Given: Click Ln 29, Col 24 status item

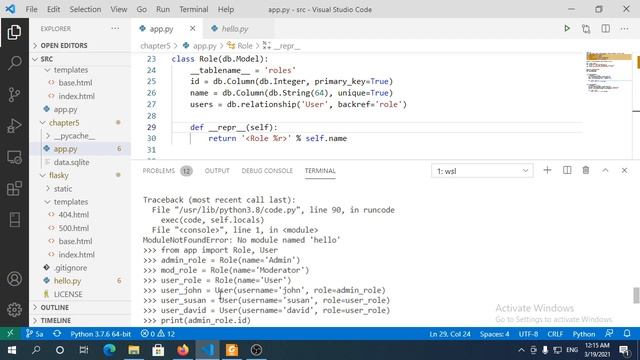Looking at the screenshot, I should coord(450,333).
